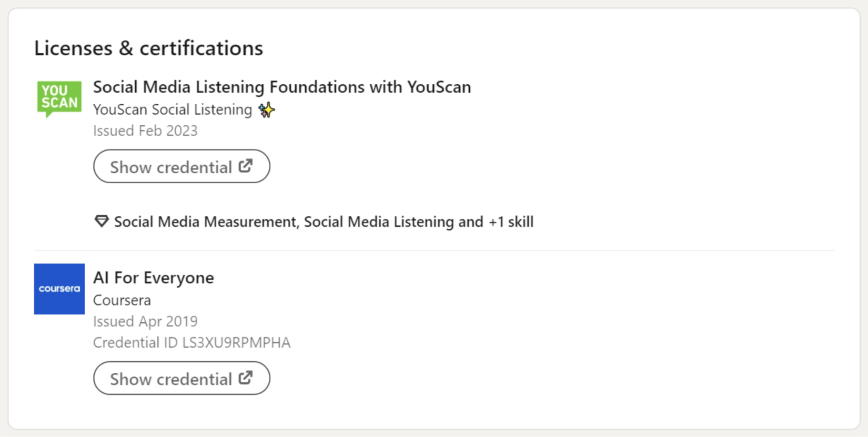
Task: Click the YouScan Social Listening issuer name
Action: point(172,110)
